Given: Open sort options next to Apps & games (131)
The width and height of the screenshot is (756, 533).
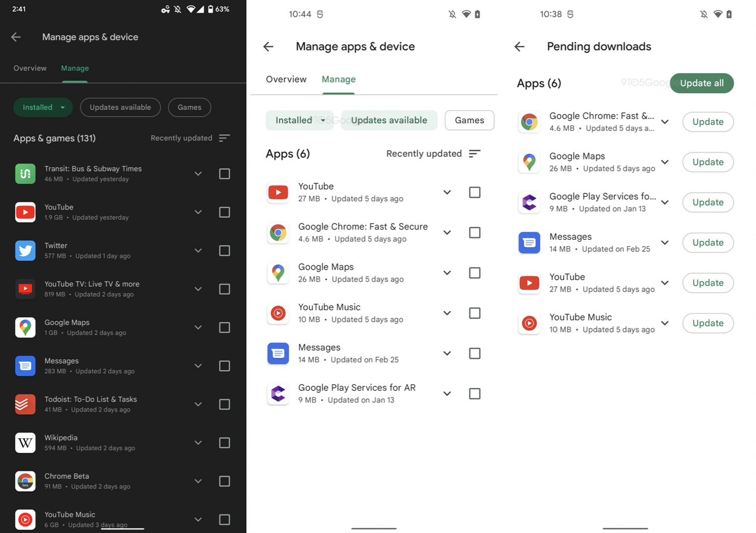Looking at the screenshot, I should [x=225, y=138].
